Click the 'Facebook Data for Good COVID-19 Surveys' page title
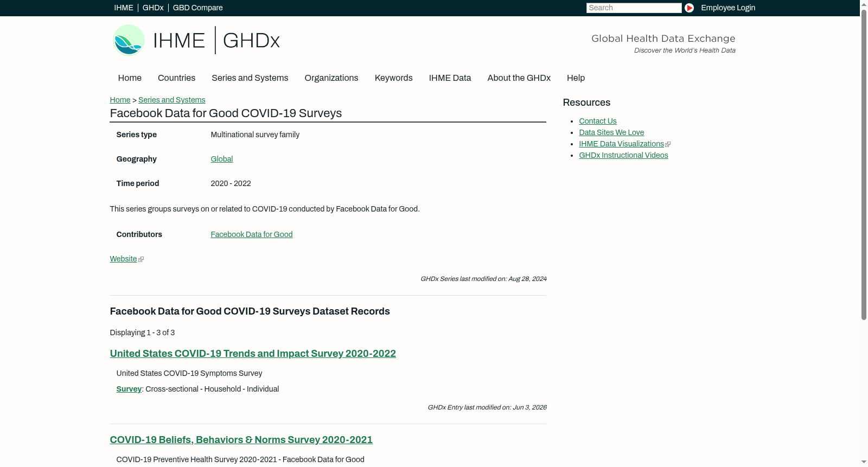This screenshot has width=868, height=467. tap(226, 113)
